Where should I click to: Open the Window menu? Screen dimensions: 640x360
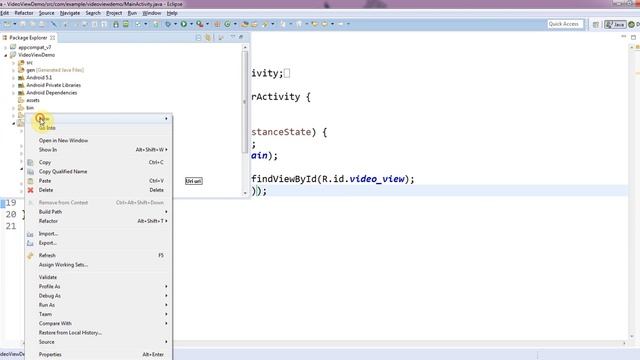pyautogui.click(x=152, y=13)
